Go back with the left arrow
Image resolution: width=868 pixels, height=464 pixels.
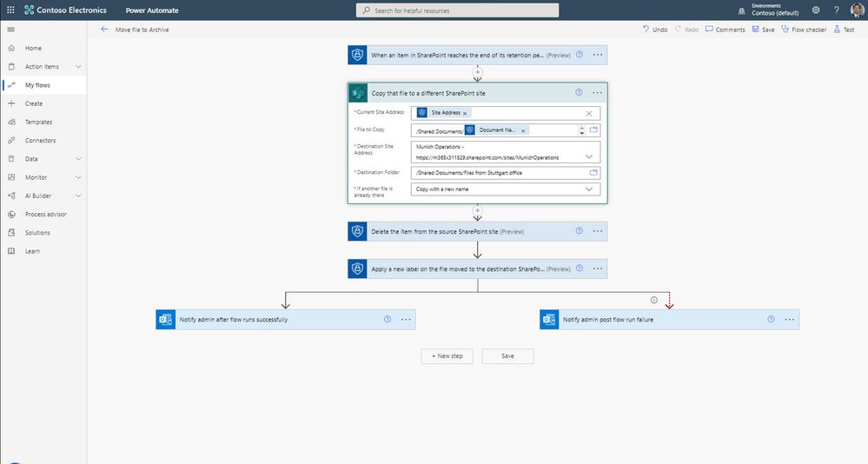pos(104,30)
